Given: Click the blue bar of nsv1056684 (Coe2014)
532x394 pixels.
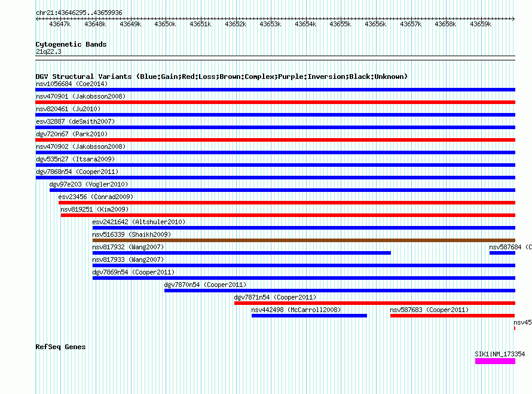Looking at the screenshot, I should coord(275,90).
